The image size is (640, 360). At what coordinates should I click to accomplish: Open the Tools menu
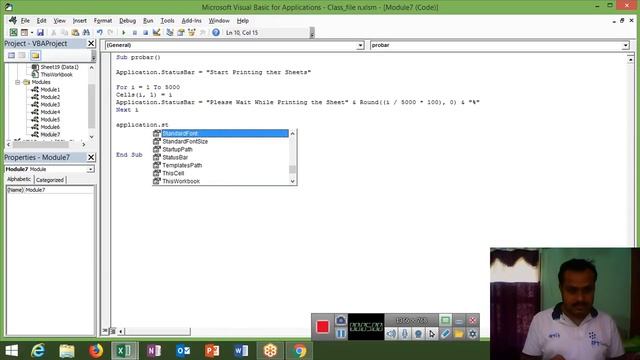pyautogui.click(x=167, y=20)
